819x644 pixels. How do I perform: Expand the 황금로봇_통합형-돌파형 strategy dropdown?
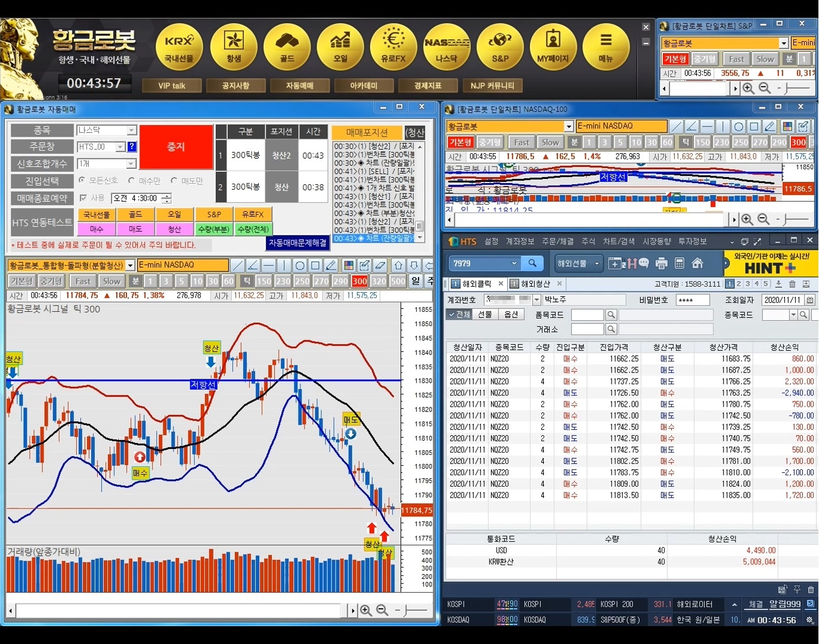tap(130, 265)
